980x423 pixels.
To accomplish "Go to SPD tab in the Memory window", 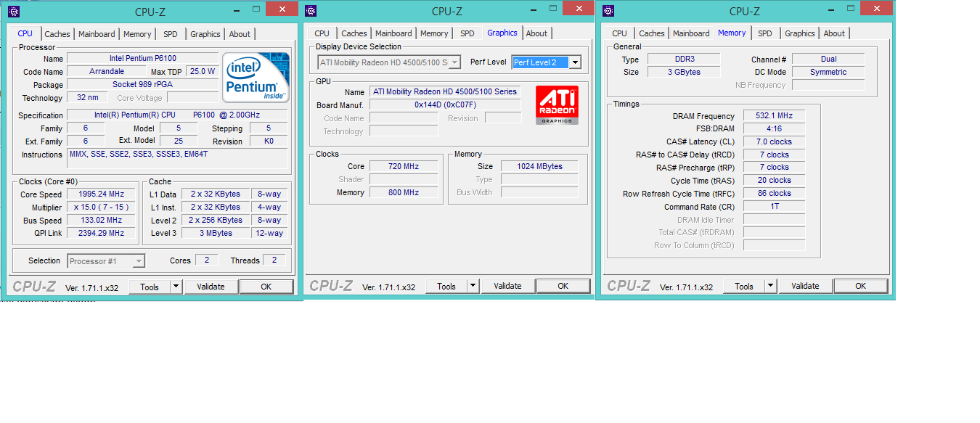I will pos(765,33).
